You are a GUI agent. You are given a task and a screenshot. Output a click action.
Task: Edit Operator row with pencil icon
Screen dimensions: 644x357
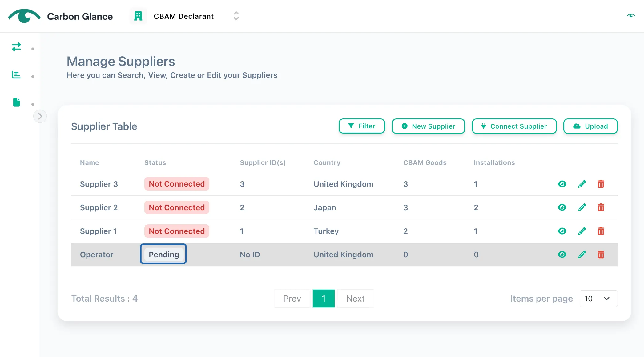[582, 255]
